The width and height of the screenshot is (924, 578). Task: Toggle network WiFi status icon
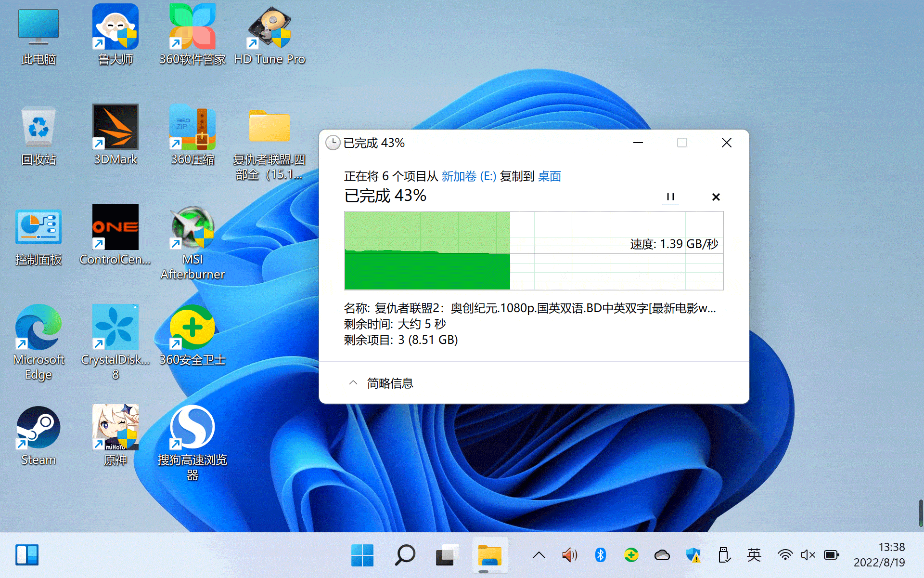tap(785, 556)
